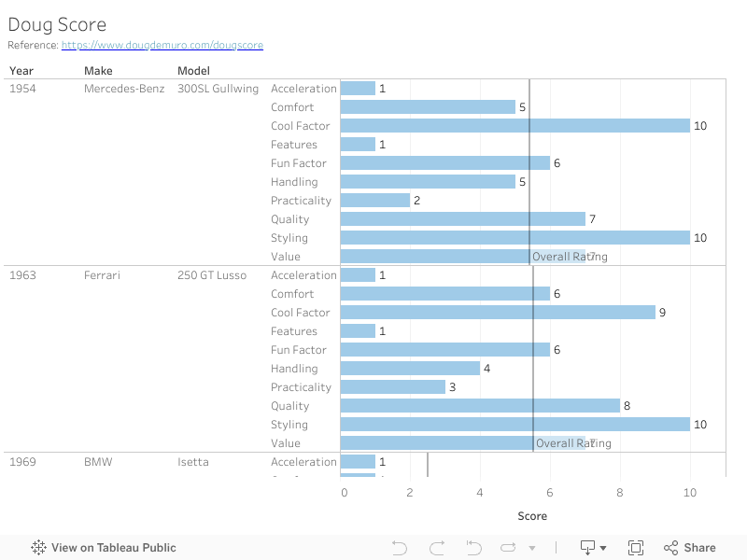Click the 300SL Gullwing Styling bar
This screenshot has height=560, width=747.
coord(515,238)
